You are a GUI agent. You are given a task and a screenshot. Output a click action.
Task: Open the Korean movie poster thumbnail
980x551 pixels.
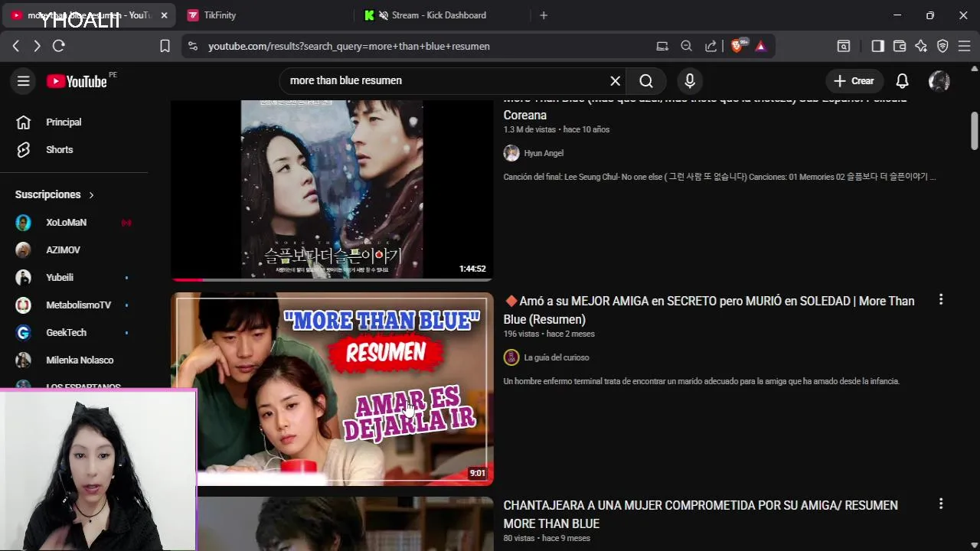tap(332, 190)
